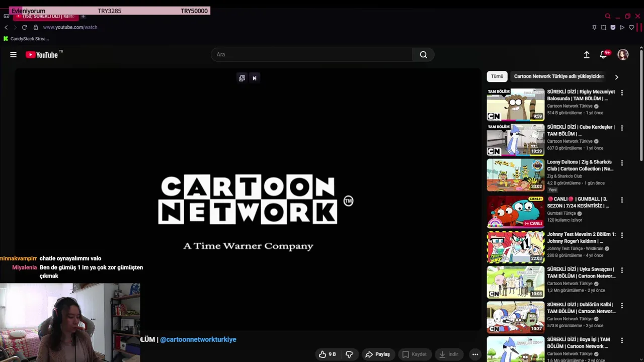Screen dimensions: 644x362
Task: Like the video with thumbs up
Action: pos(327,354)
